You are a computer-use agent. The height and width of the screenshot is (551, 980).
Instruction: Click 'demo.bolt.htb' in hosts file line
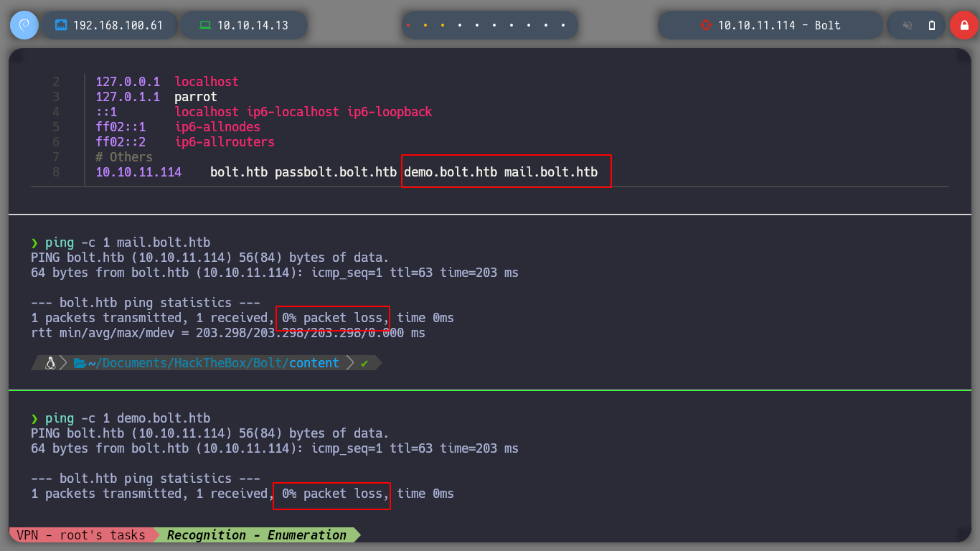(x=451, y=172)
